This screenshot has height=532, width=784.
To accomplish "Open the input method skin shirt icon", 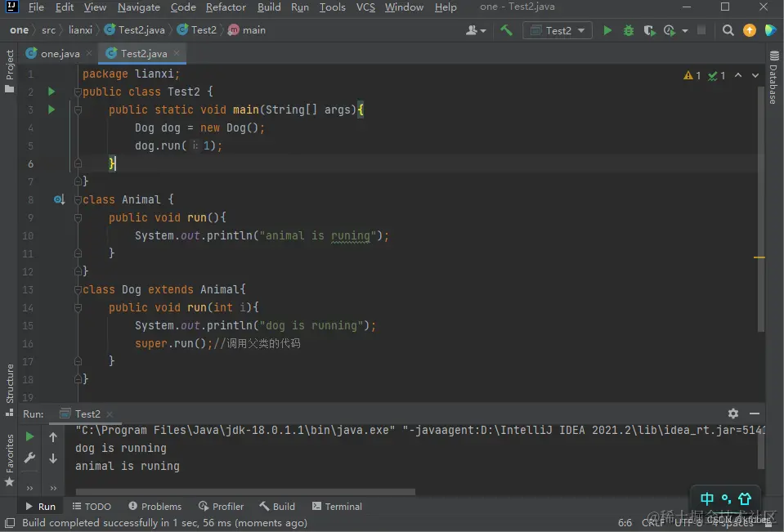I will pos(745,498).
